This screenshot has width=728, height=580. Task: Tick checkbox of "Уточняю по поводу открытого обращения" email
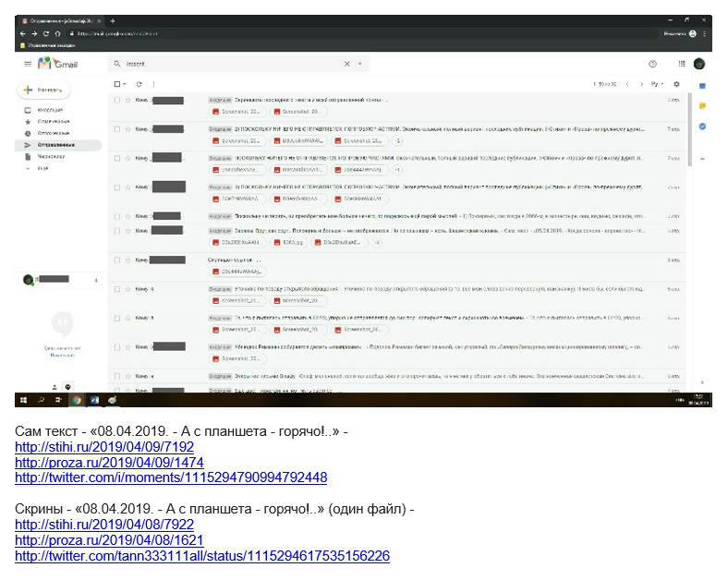[x=117, y=289]
